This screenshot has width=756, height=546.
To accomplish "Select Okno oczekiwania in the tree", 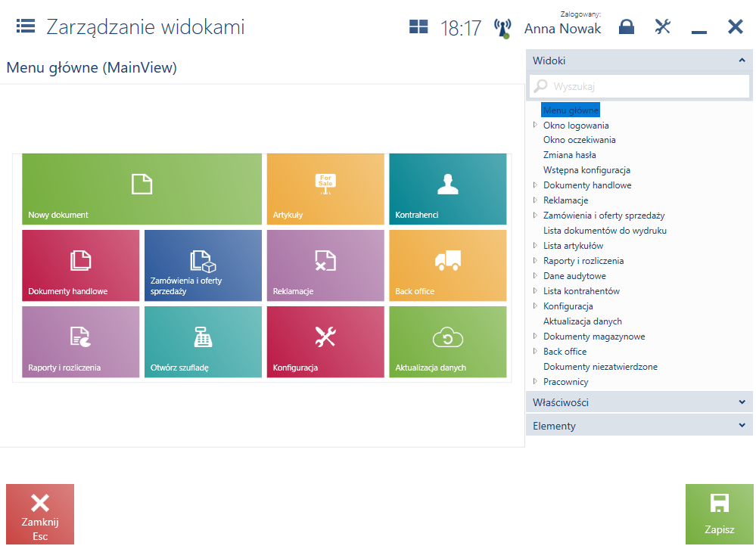I will tap(580, 140).
